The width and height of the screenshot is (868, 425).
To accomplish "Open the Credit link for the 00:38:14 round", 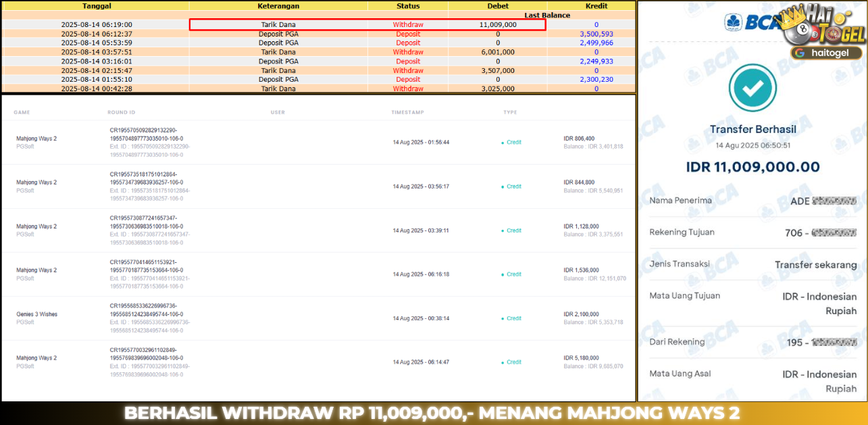I will 514,318.
